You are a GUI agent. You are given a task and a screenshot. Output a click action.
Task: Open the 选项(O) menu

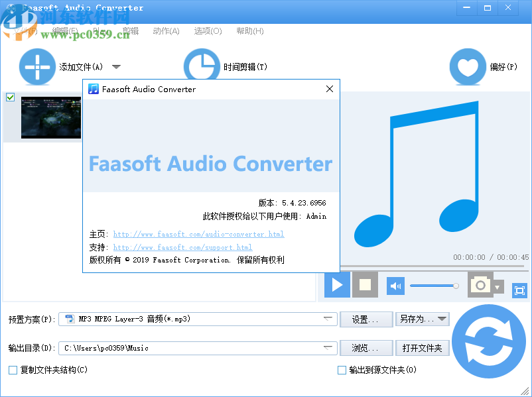point(208,30)
